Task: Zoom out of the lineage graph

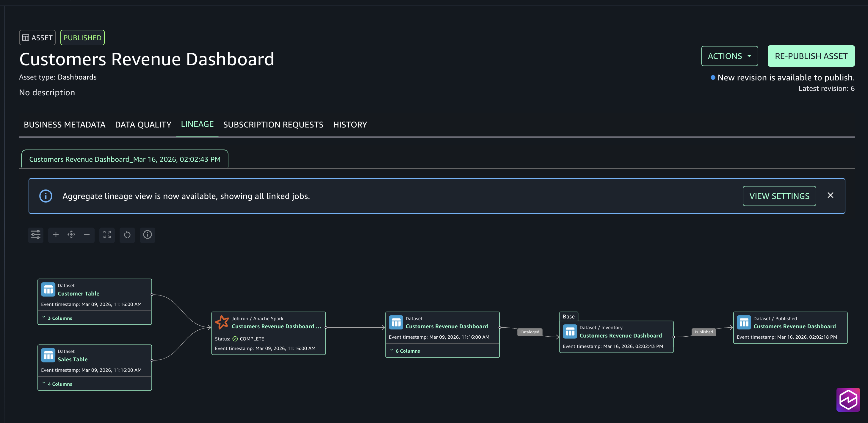Action: click(x=87, y=234)
